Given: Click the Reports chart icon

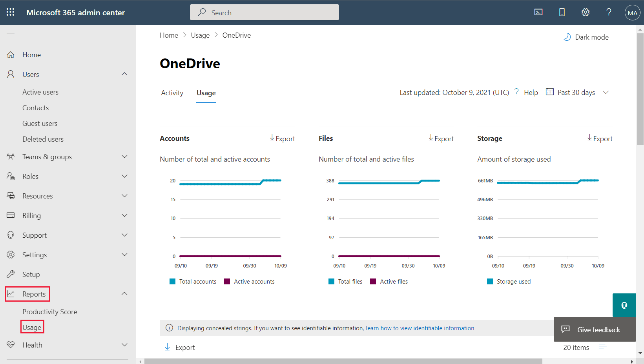Looking at the screenshot, I should point(11,294).
